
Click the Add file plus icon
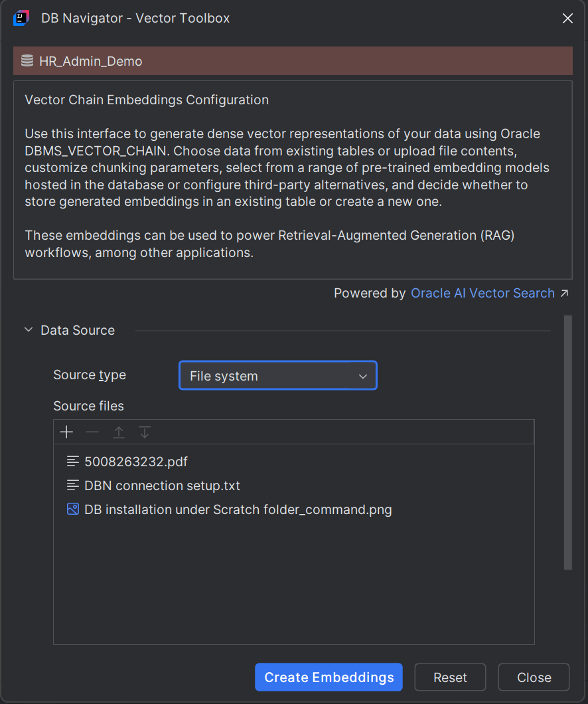click(66, 432)
